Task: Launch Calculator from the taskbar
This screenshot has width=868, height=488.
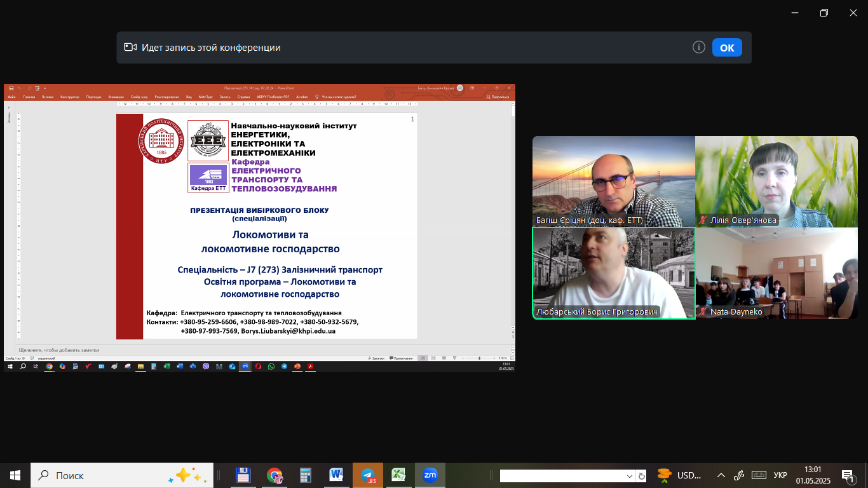Action: (x=306, y=475)
